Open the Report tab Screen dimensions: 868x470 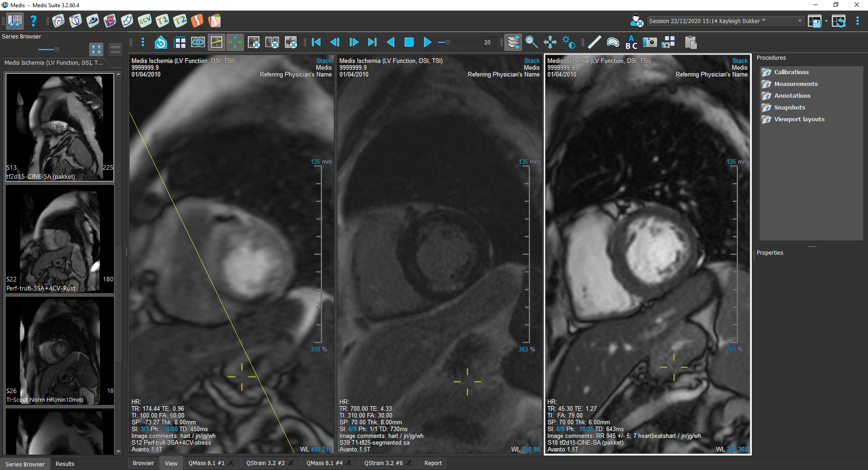coord(433,463)
